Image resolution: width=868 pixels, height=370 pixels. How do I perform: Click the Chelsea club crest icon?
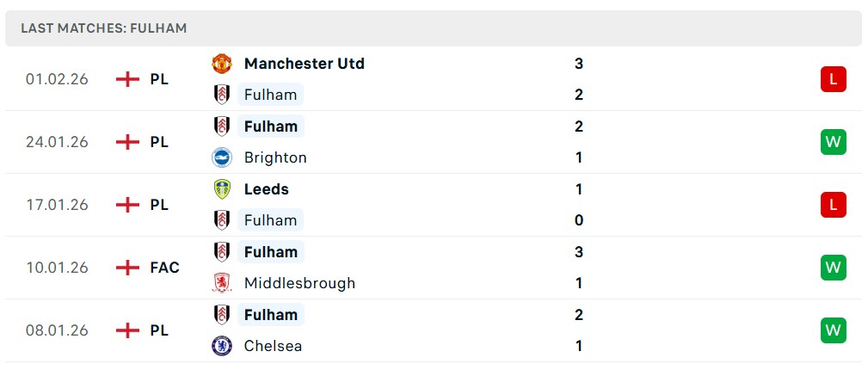point(222,346)
